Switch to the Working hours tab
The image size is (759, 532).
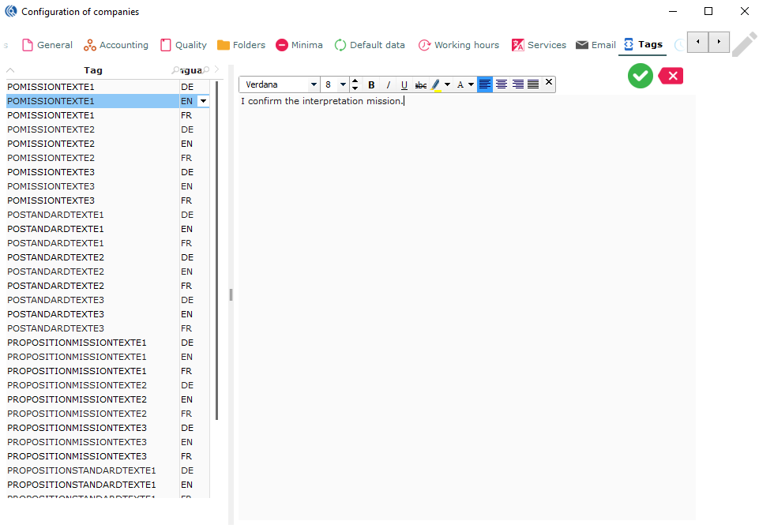458,45
